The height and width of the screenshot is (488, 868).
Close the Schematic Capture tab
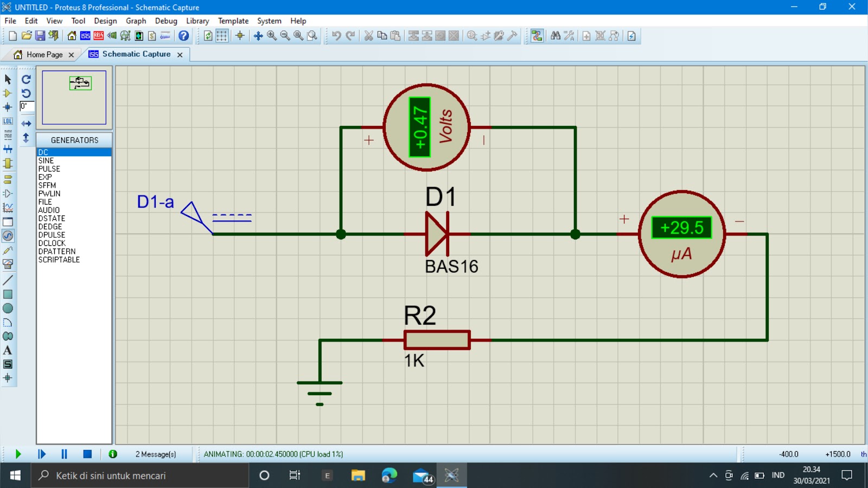(180, 55)
